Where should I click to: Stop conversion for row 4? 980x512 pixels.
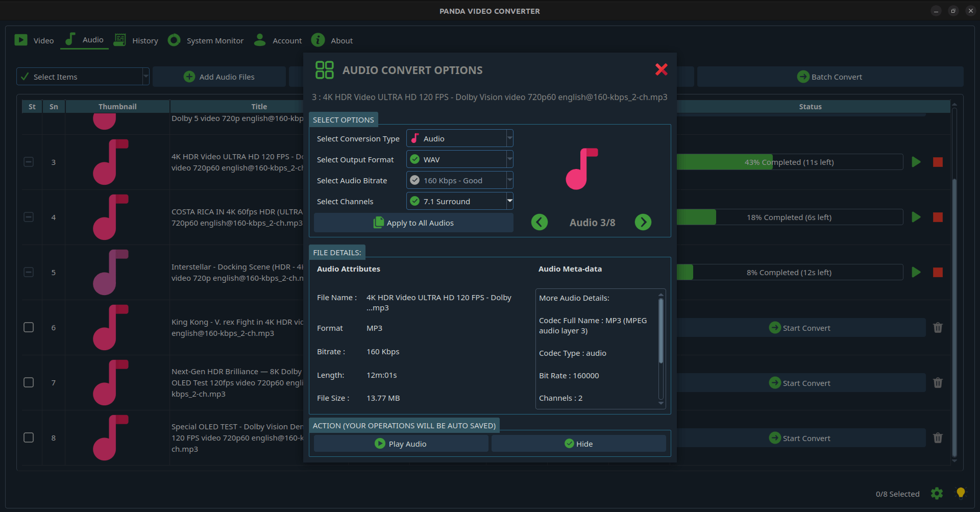[x=938, y=217]
